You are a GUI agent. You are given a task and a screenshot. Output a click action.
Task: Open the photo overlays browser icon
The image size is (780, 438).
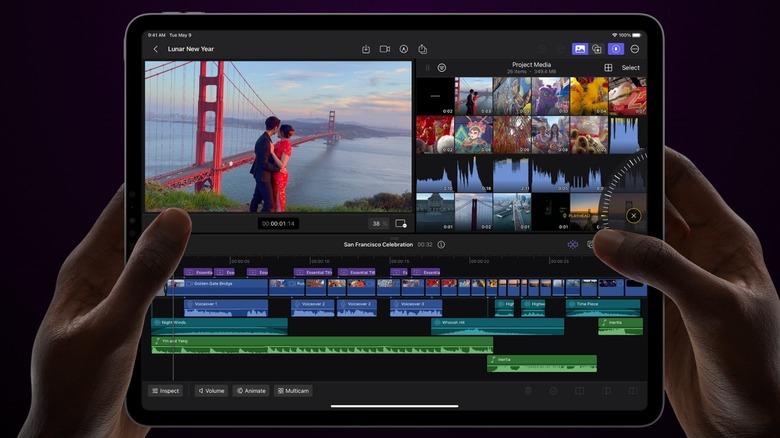[x=597, y=49]
